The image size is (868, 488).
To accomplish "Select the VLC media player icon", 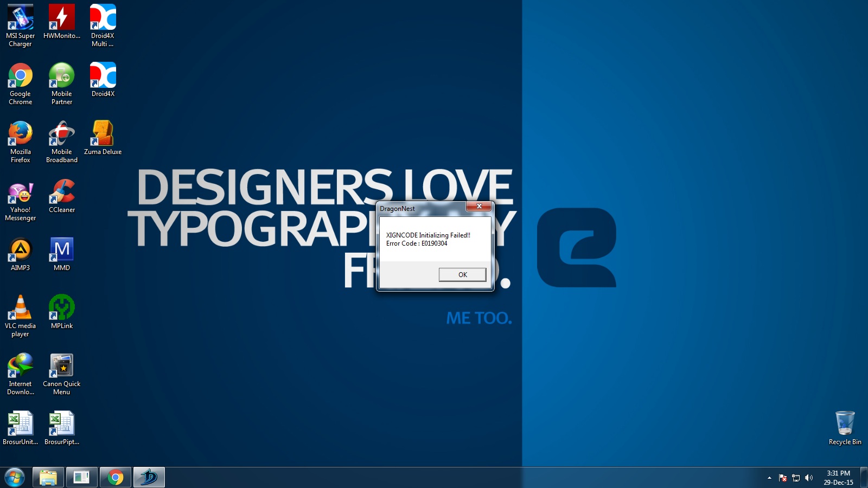I will click(x=20, y=316).
